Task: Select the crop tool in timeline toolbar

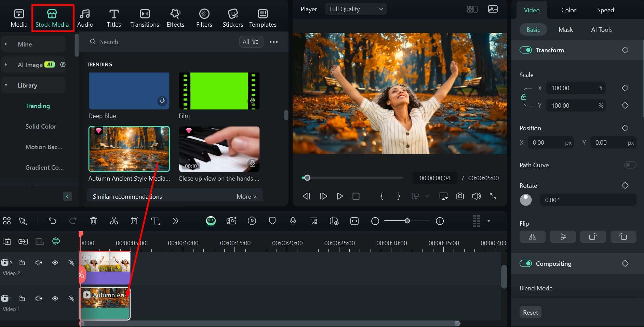Action: tap(134, 221)
